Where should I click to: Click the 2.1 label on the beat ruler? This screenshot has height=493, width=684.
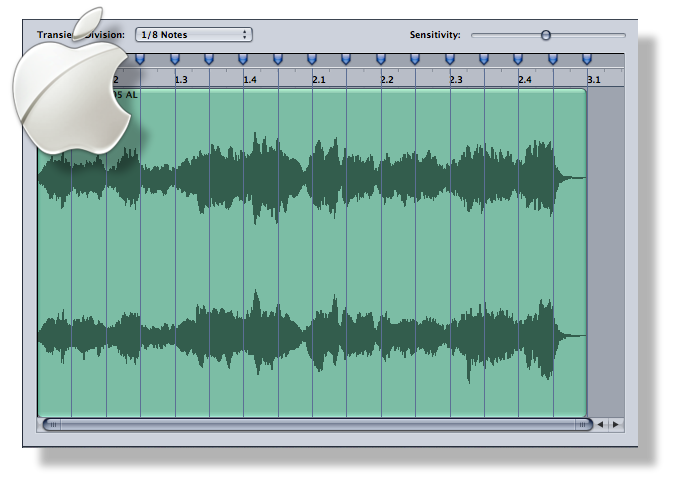tap(319, 79)
